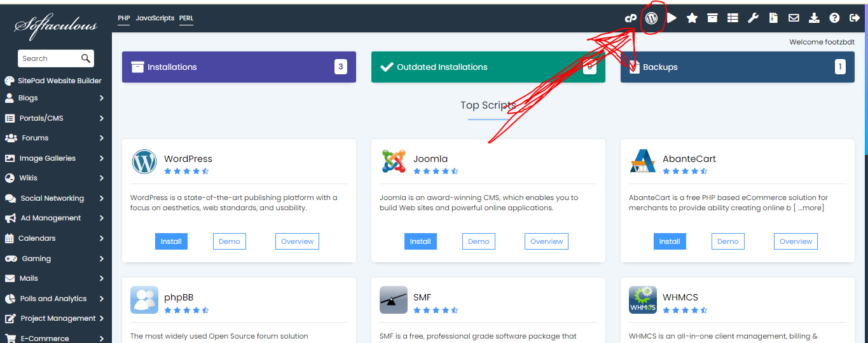Image resolution: width=868 pixels, height=343 pixels.
Task: Click the AbanteCart logo
Action: coord(643,161)
